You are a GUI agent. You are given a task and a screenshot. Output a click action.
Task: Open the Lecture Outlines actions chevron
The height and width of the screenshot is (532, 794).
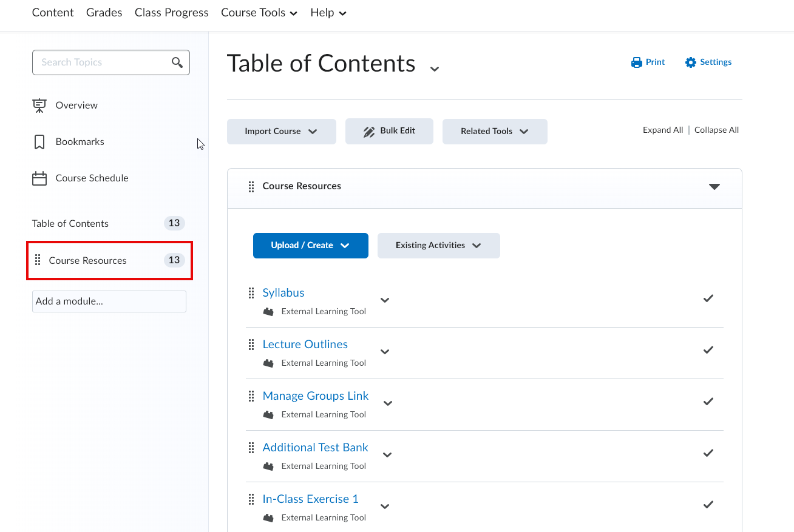[x=385, y=352]
